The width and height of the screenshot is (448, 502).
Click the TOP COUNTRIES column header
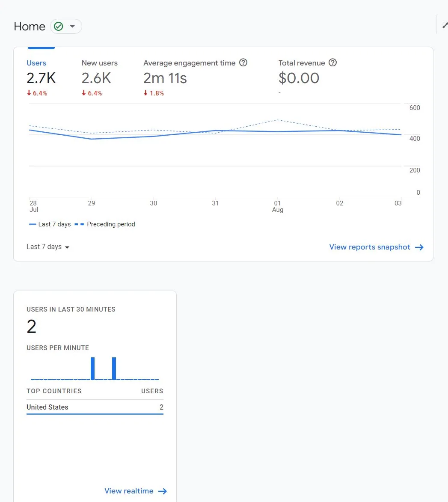54,391
